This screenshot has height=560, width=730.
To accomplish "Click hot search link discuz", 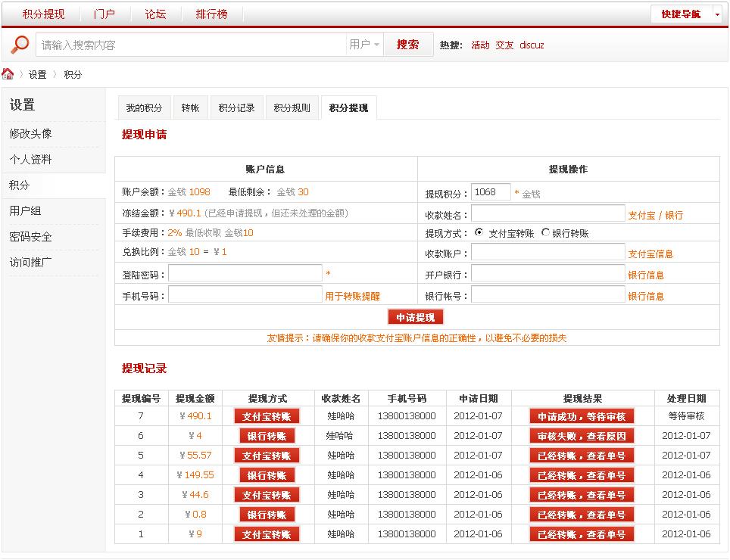I will tap(532, 45).
